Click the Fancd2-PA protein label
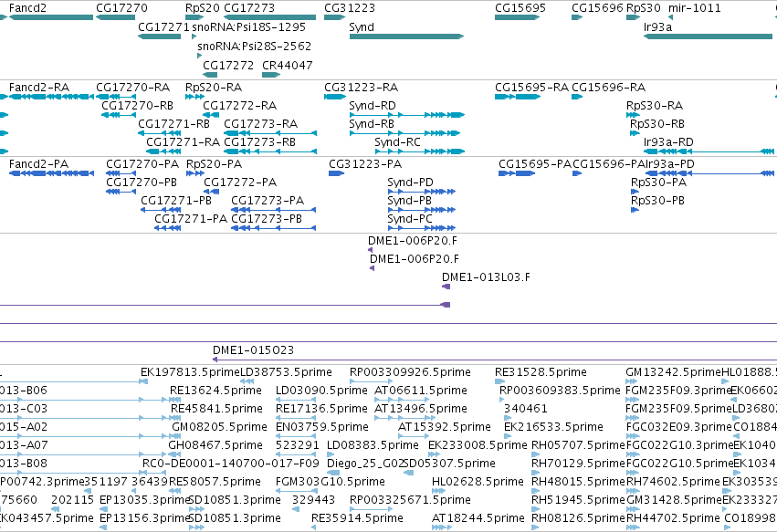The image size is (777, 532). 38,164
